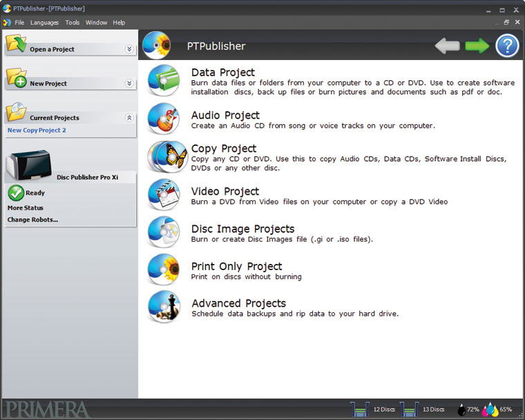Click the Disc Publisher Pro Xi device image
The height and width of the screenshot is (420, 525).
tap(29, 165)
